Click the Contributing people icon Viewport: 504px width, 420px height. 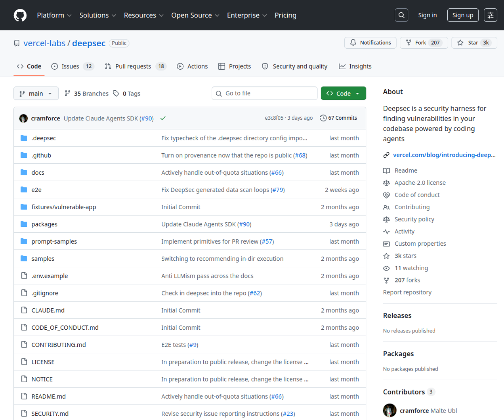point(386,207)
